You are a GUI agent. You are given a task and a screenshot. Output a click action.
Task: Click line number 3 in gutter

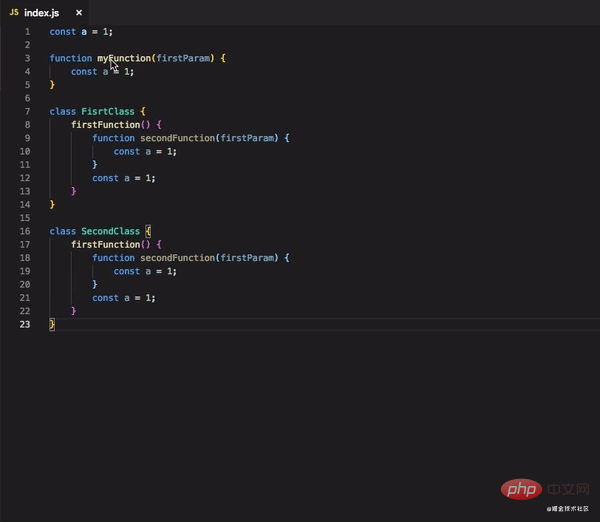click(x=27, y=58)
